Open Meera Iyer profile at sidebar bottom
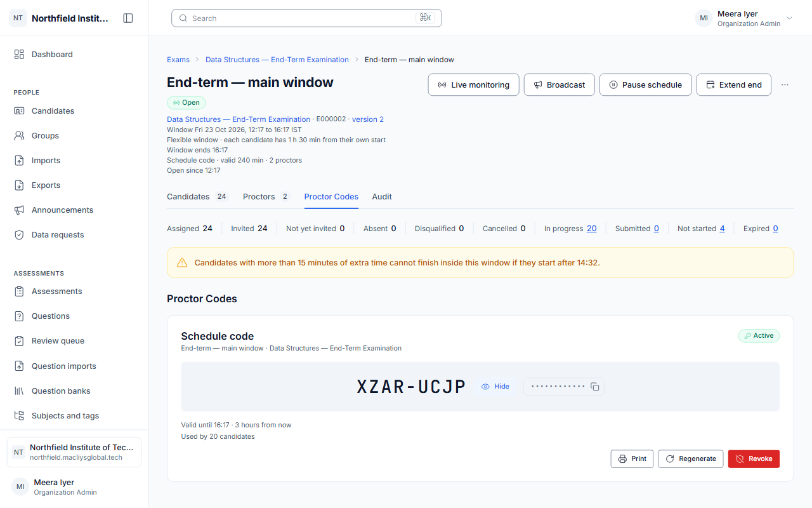 74,487
